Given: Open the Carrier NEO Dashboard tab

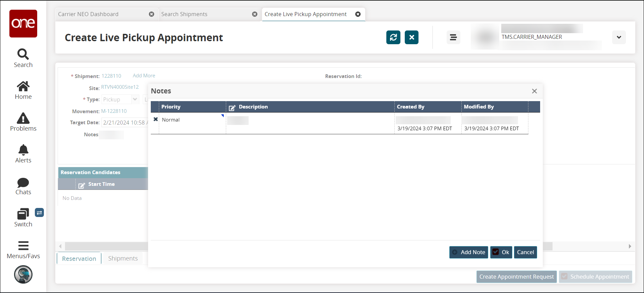Looking at the screenshot, I should [88, 14].
